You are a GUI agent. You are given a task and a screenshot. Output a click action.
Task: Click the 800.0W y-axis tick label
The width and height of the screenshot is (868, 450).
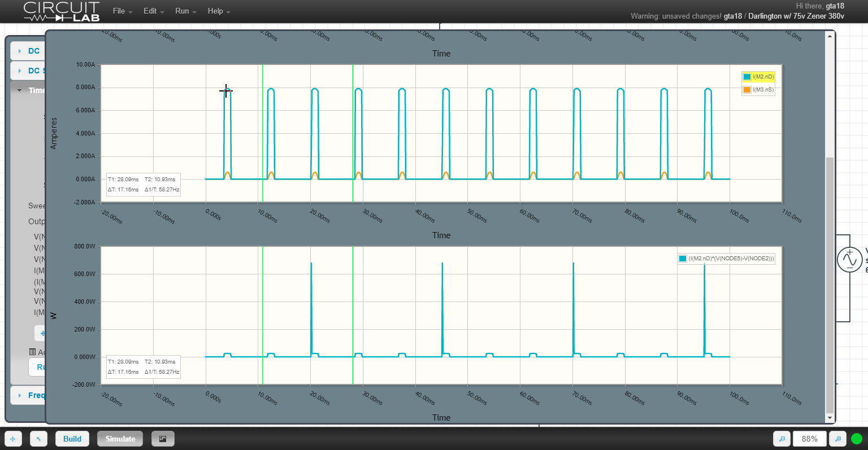pyautogui.click(x=85, y=247)
